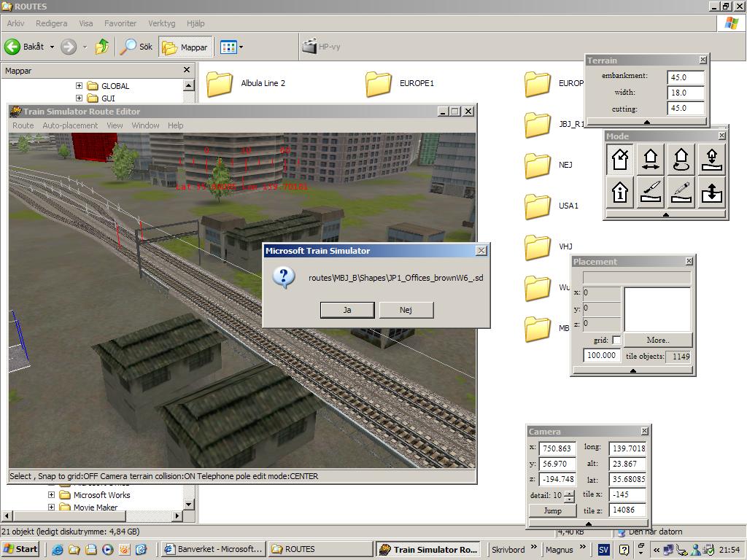Click the 100.000 grid size field
747x560 pixels.
tap(602, 355)
